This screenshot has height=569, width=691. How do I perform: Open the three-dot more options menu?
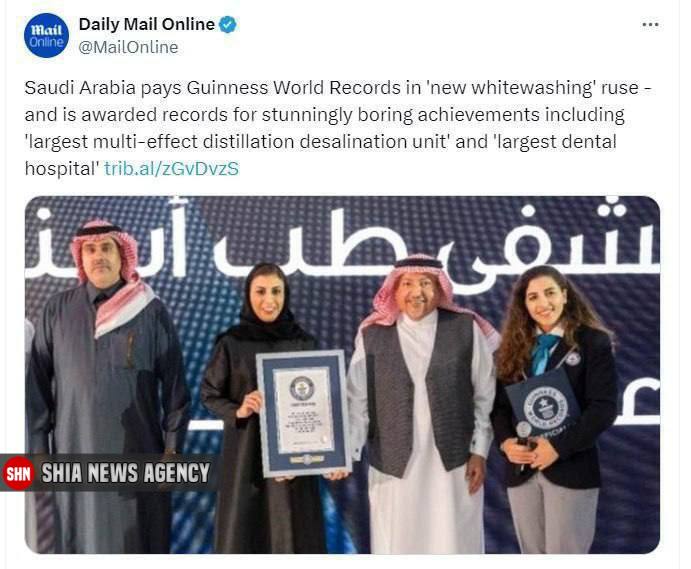(650, 24)
